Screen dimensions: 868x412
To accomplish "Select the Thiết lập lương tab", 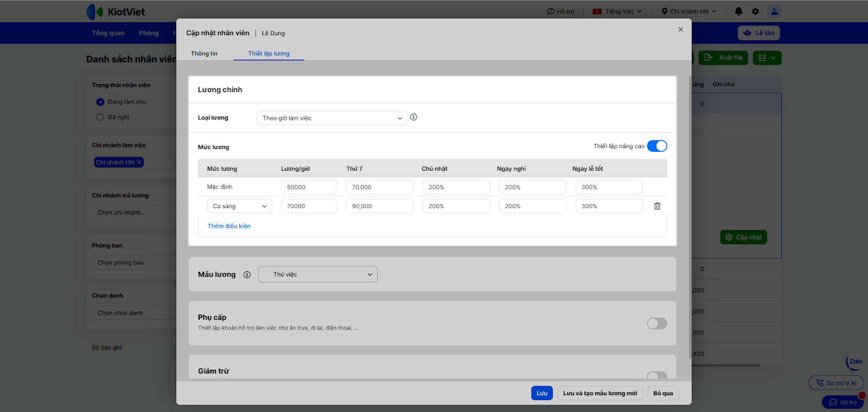I will [x=269, y=54].
